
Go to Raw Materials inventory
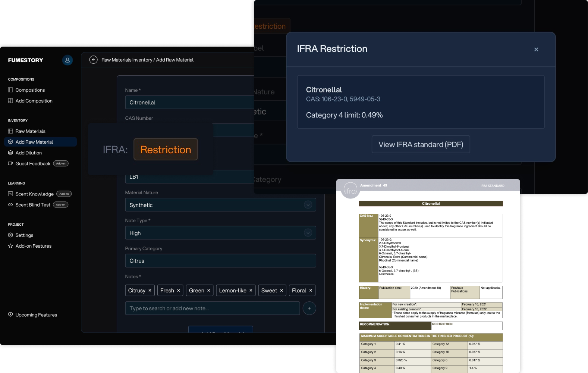tap(31, 131)
